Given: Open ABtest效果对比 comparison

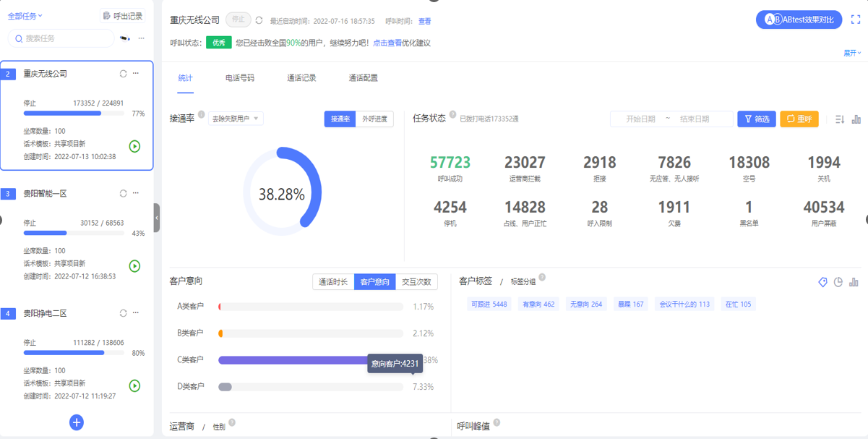Looking at the screenshot, I should coord(799,20).
